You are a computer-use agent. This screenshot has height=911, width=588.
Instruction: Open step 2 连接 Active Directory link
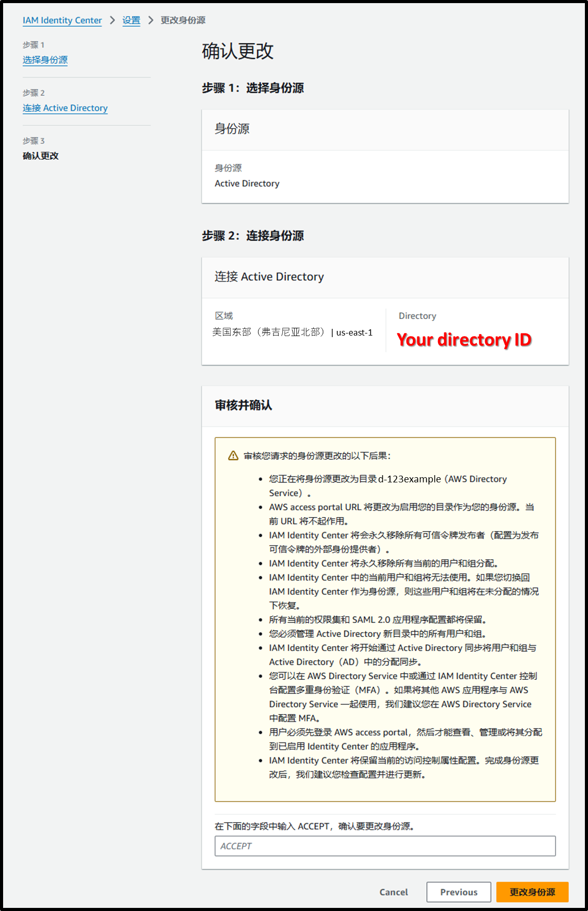point(65,108)
